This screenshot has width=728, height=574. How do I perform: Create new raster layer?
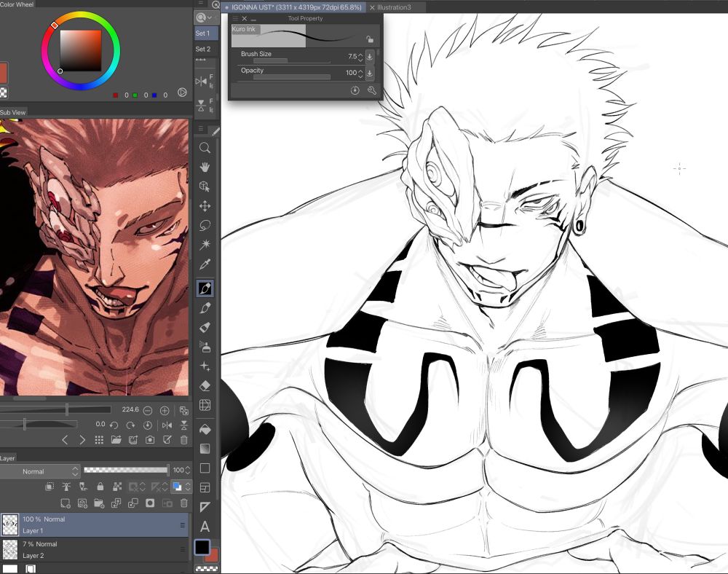click(66, 503)
